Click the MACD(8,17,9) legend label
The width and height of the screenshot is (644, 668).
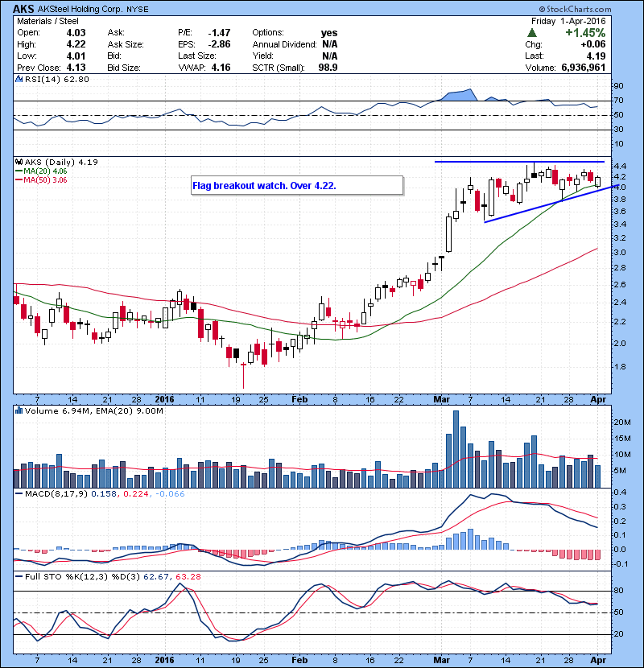click(56, 494)
